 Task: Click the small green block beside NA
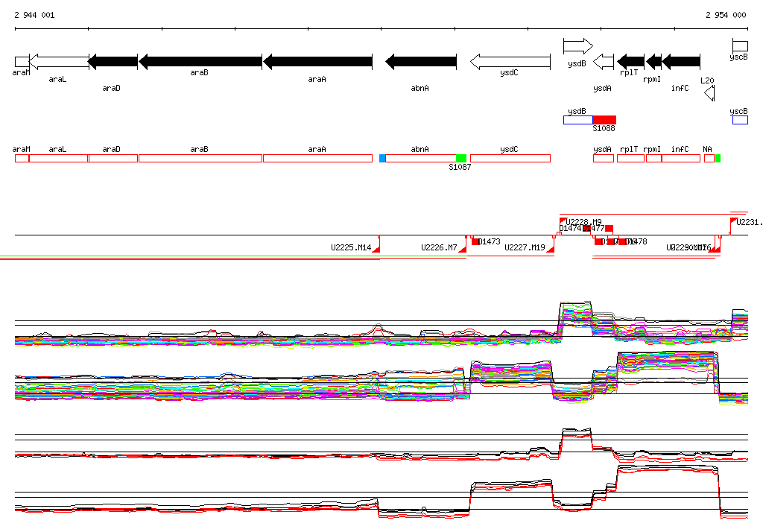click(718, 158)
